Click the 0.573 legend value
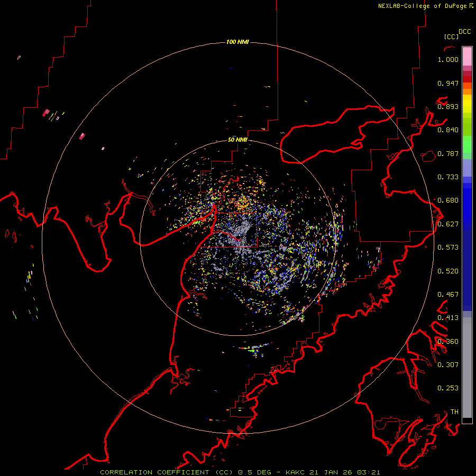The height and width of the screenshot is (476, 476). tap(448, 248)
